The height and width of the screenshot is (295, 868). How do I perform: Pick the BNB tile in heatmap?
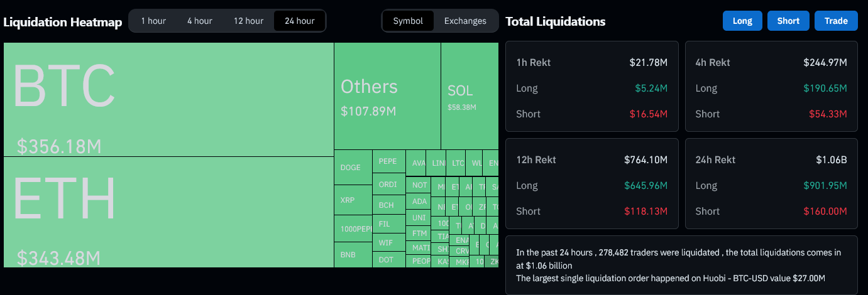[x=353, y=255]
